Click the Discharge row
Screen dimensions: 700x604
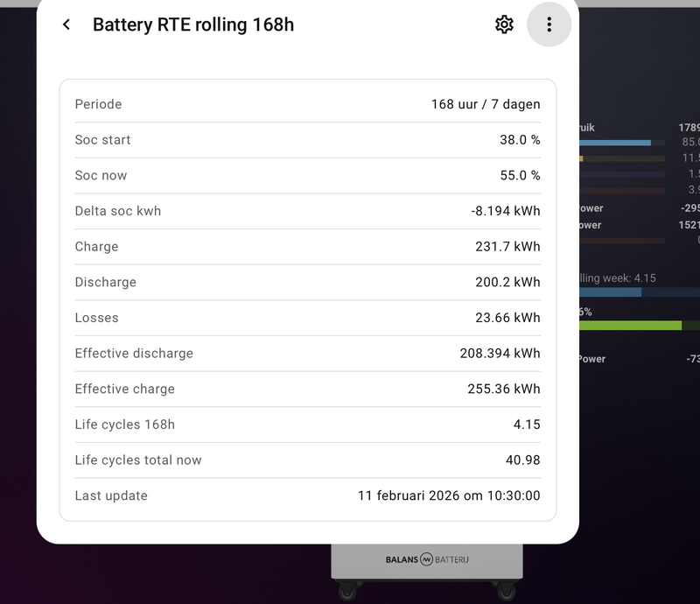[x=307, y=282]
